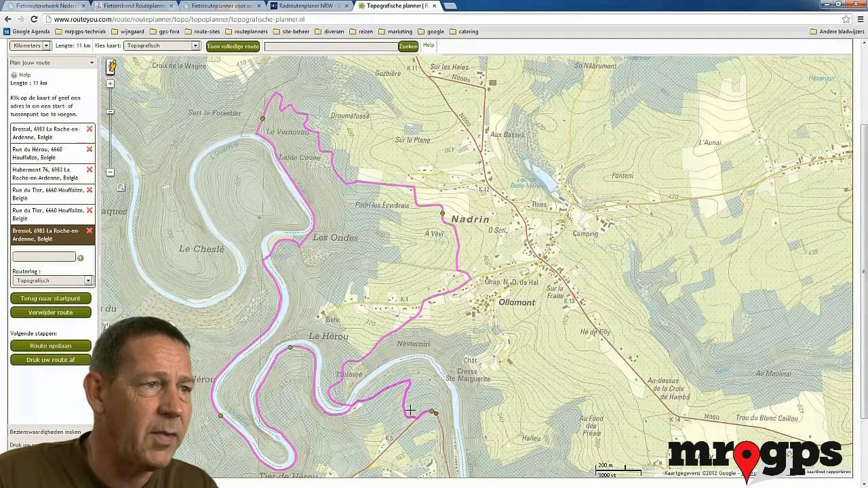
Task: Open a new browser tab
Action: (450, 6)
